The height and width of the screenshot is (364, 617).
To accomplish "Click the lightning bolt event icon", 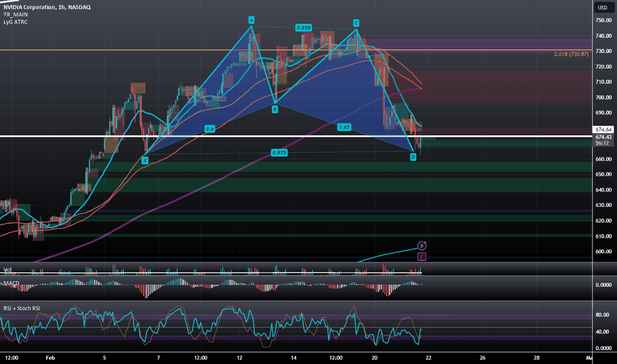I will point(422,246).
